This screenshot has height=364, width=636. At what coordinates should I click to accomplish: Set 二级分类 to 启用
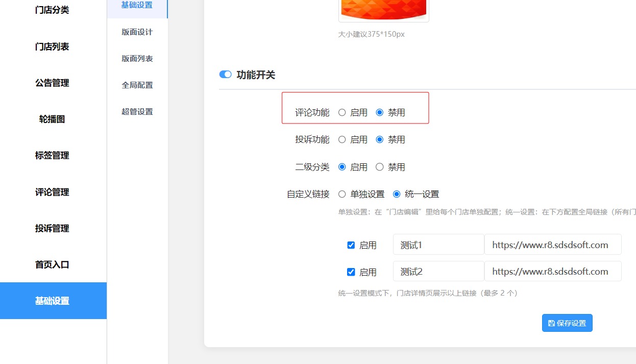tap(342, 167)
